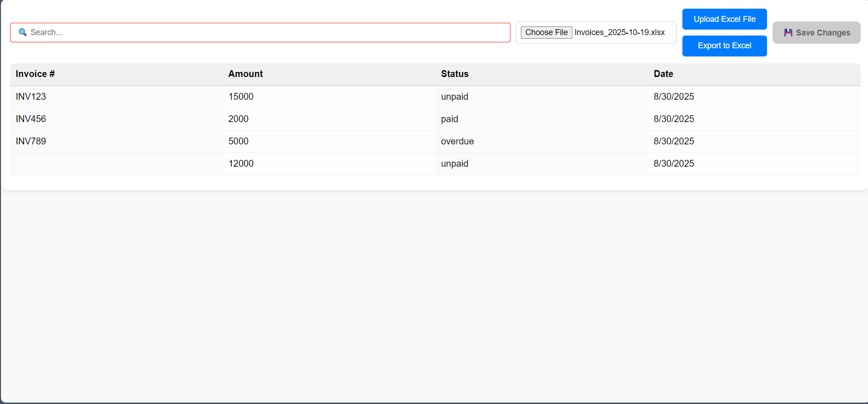The height and width of the screenshot is (404, 868).
Task: Select the INV123 invoice cell
Action: tap(31, 97)
